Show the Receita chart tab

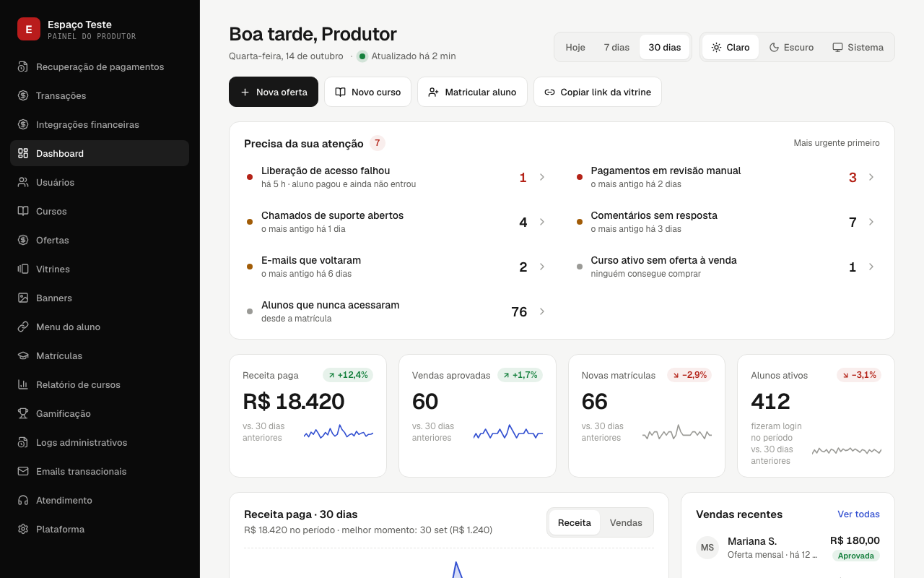tap(575, 522)
